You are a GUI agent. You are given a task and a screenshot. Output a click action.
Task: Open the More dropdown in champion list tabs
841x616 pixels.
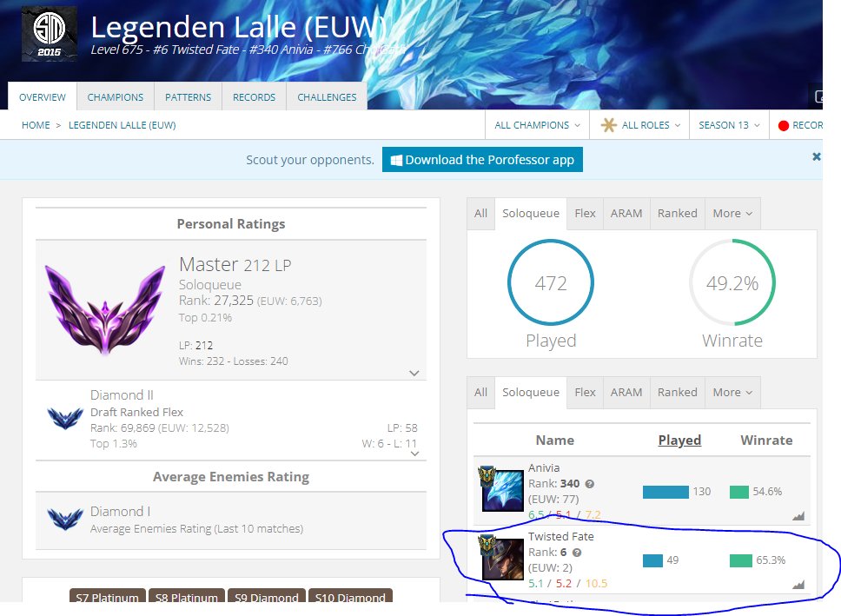pyautogui.click(x=732, y=393)
